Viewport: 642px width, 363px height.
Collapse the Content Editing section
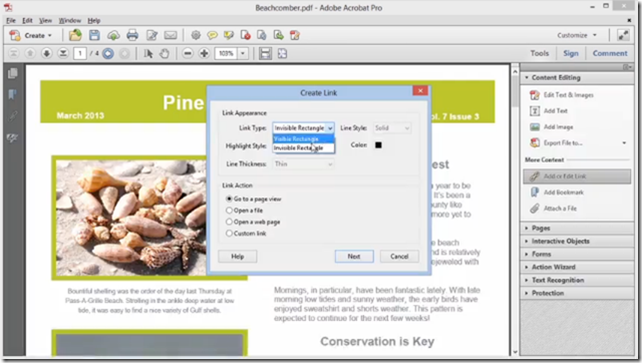(x=577, y=78)
